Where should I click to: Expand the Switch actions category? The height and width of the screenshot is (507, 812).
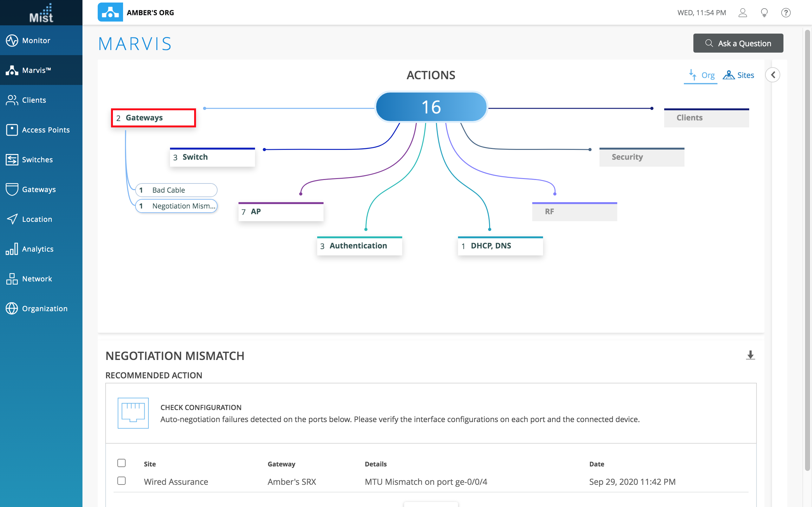(212, 157)
